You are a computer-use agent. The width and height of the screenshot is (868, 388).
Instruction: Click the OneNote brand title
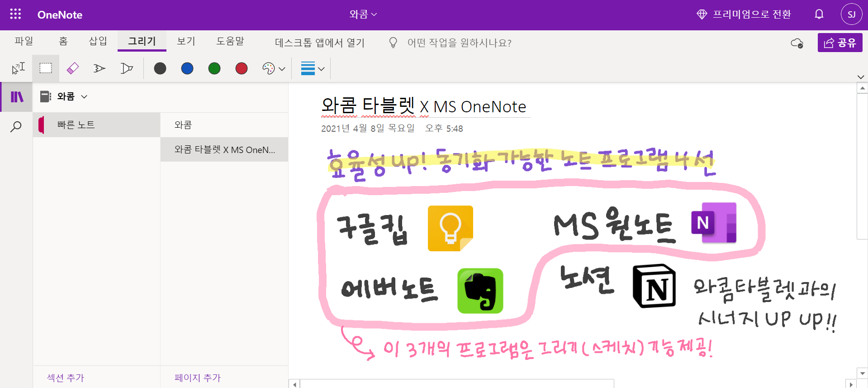click(x=60, y=14)
